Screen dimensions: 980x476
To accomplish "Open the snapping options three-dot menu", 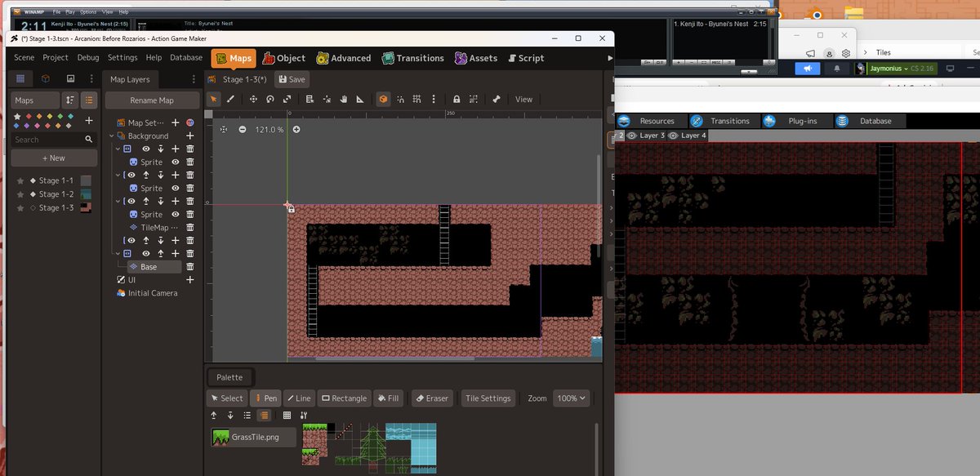I will (434, 99).
